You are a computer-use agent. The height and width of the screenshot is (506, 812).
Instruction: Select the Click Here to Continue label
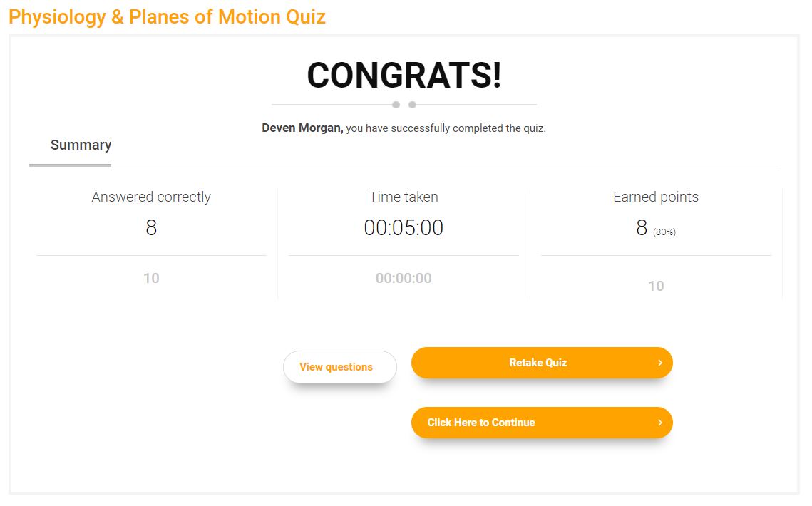coord(481,423)
